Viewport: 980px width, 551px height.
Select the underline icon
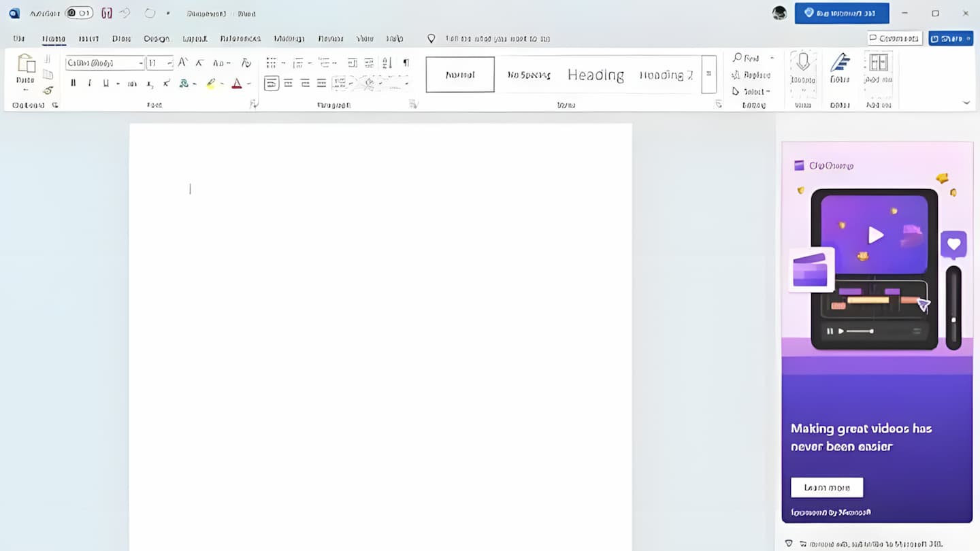click(x=105, y=83)
